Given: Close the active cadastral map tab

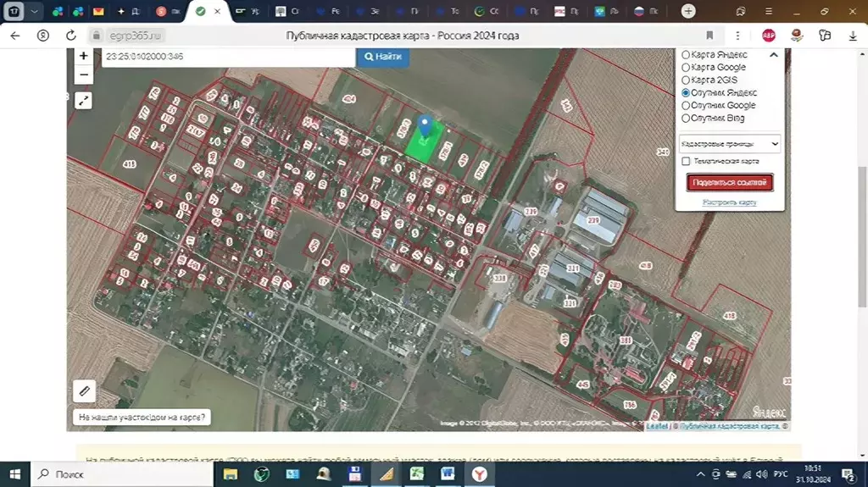Looking at the screenshot, I should click(218, 11).
